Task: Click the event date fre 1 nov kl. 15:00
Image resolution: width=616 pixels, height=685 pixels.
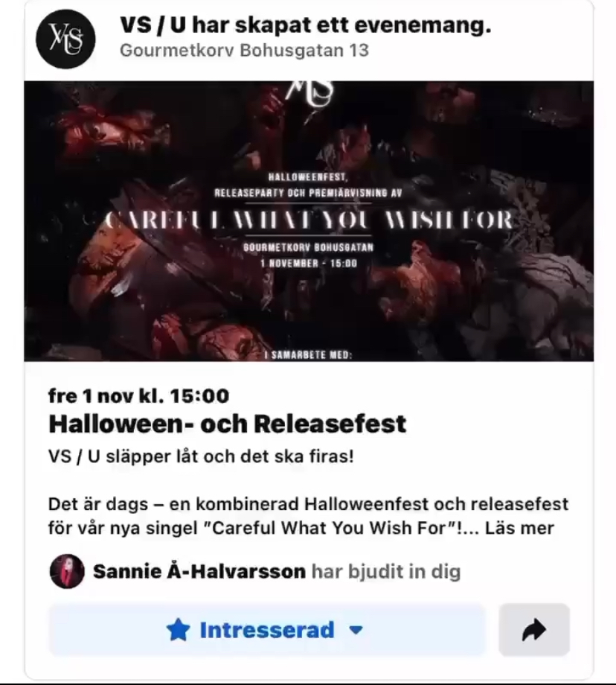Action: click(x=139, y=396)
